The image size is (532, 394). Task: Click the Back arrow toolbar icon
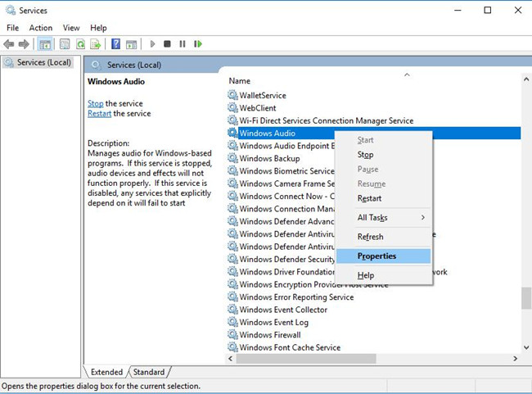click(x=8, y=43)
